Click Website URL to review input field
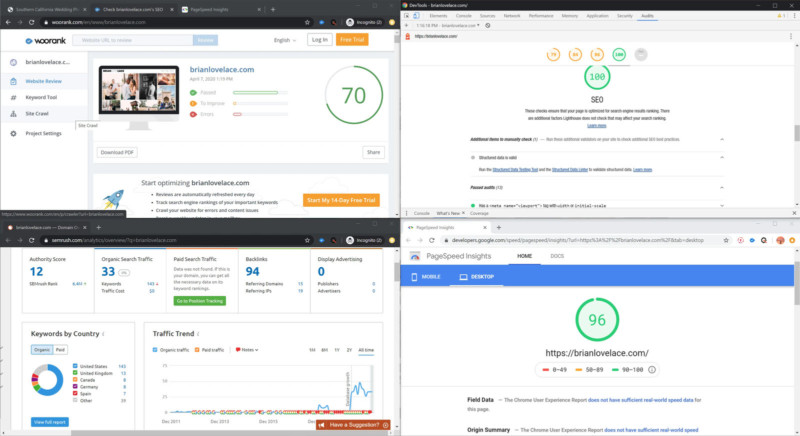Screen dimensions: 800x436 point(133,40)
